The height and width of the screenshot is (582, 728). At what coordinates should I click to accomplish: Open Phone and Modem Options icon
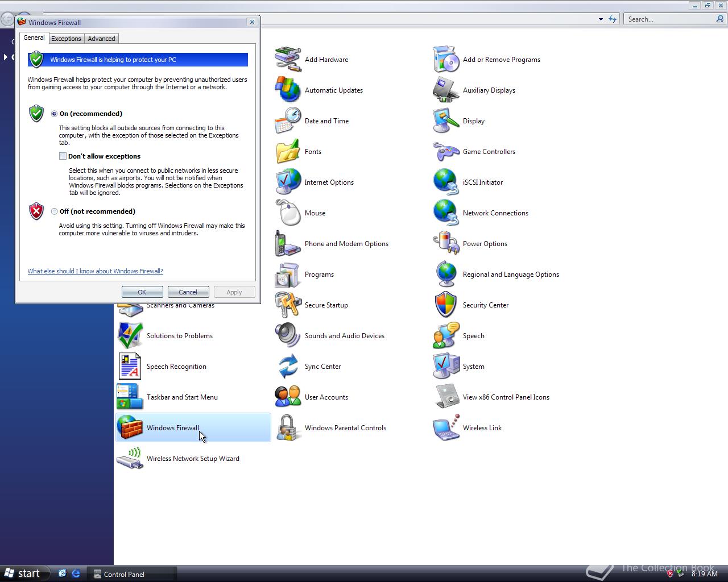coord(288,243)
